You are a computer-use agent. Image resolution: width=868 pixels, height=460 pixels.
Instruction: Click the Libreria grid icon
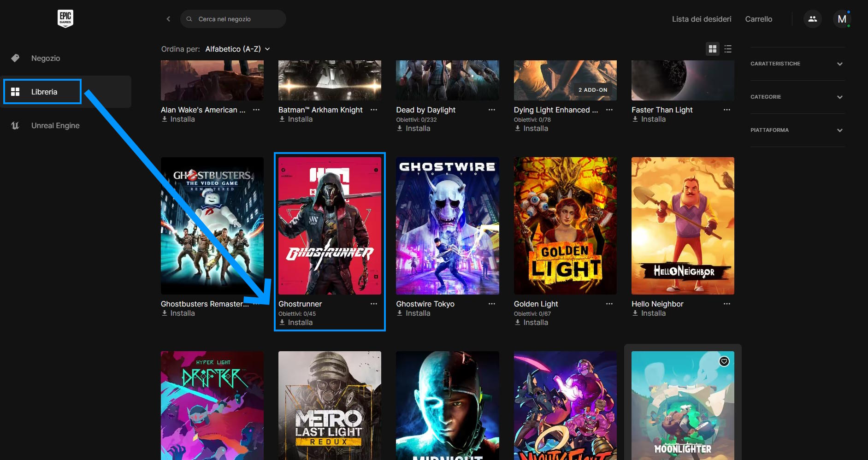point(15,92)
